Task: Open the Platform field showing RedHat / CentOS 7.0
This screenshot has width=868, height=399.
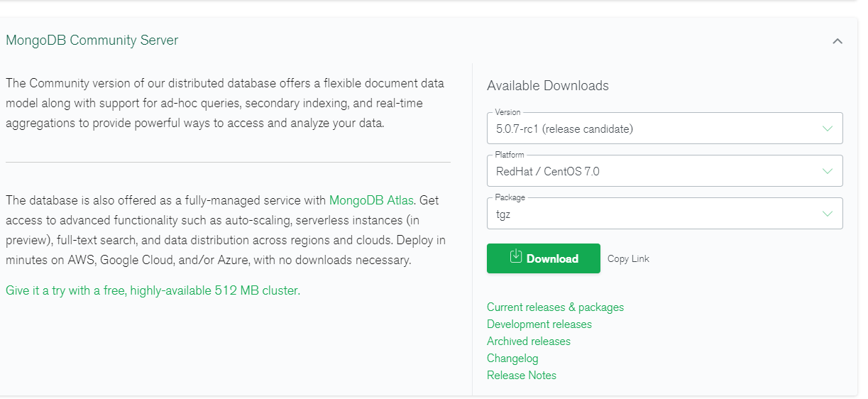Action: click(653, 171)
